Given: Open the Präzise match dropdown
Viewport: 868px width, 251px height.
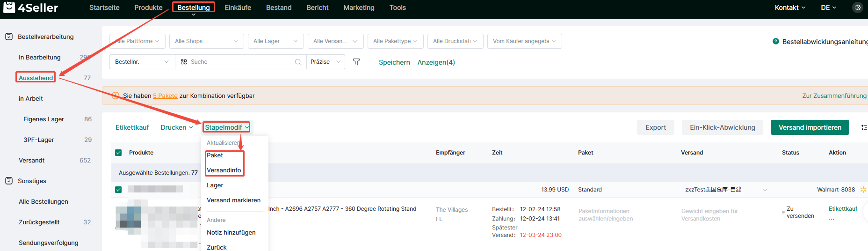Looking at the screenshot, I should (x=325, y=62).
